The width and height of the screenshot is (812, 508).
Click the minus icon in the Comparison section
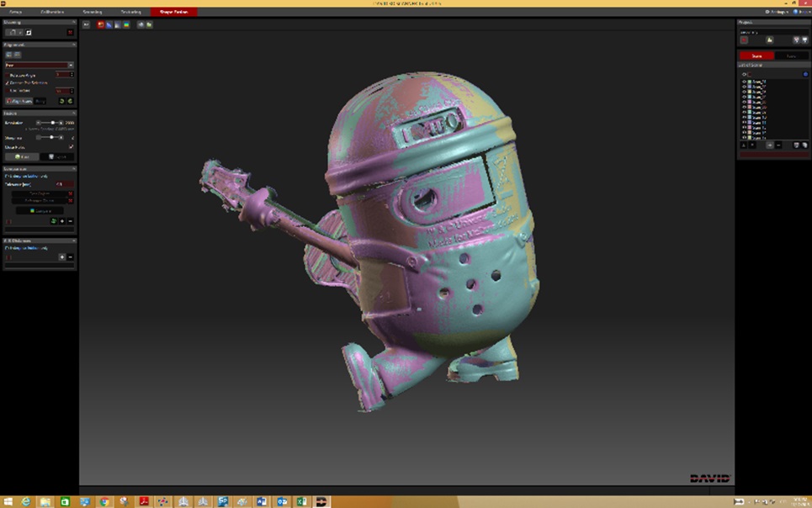tap(71, 221)
